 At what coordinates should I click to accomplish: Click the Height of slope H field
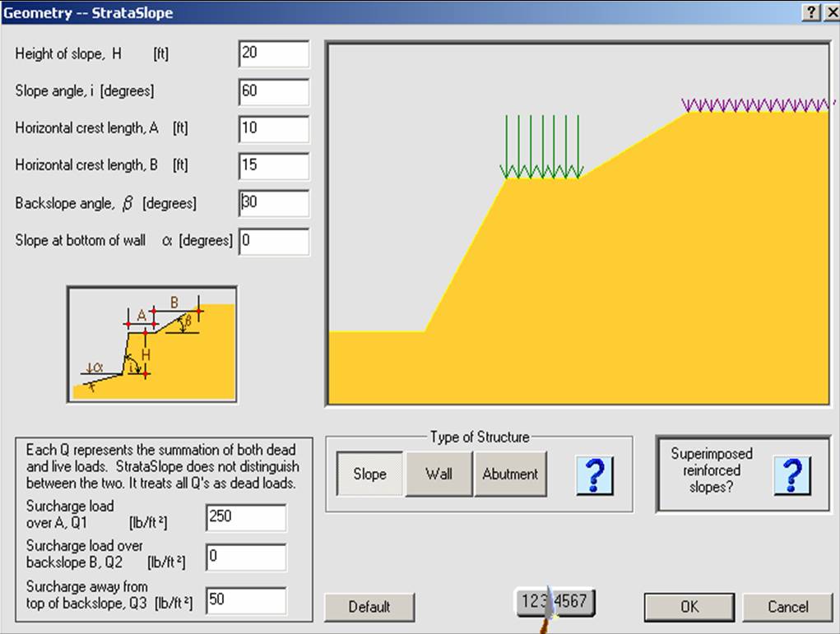coord(274,53)
